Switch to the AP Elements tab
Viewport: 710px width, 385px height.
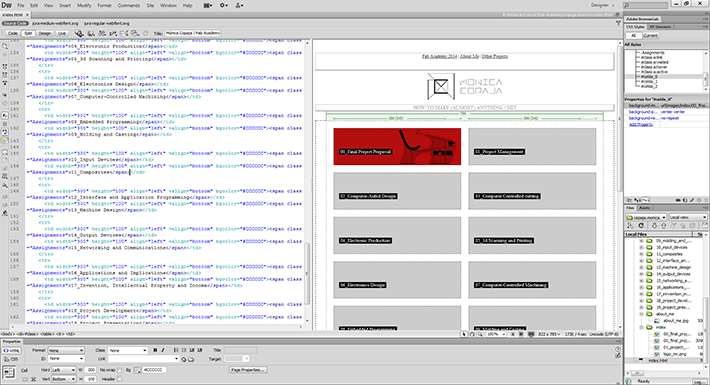(660, 27)
